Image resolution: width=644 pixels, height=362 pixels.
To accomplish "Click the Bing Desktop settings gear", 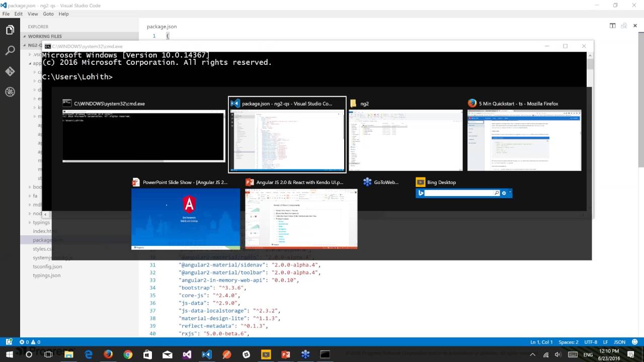I will [504, 193].
